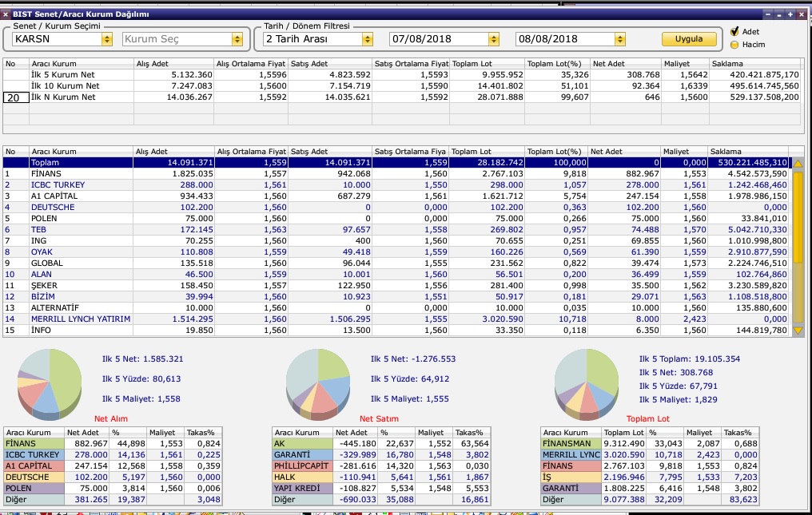Click the green AK legend cell in Net Satım
This screenshot has width=812, height=515.
302,444
